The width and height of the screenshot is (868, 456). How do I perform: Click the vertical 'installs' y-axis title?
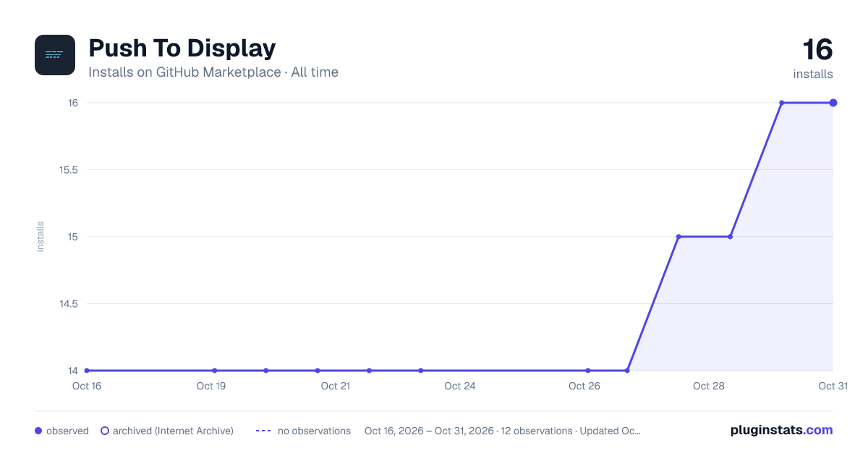tap(41, 237)
